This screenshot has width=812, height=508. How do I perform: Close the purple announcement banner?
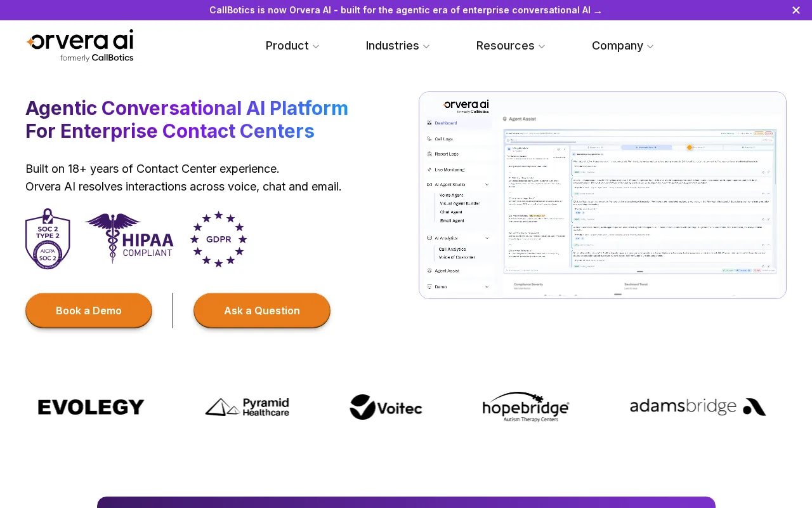[796, 10]
